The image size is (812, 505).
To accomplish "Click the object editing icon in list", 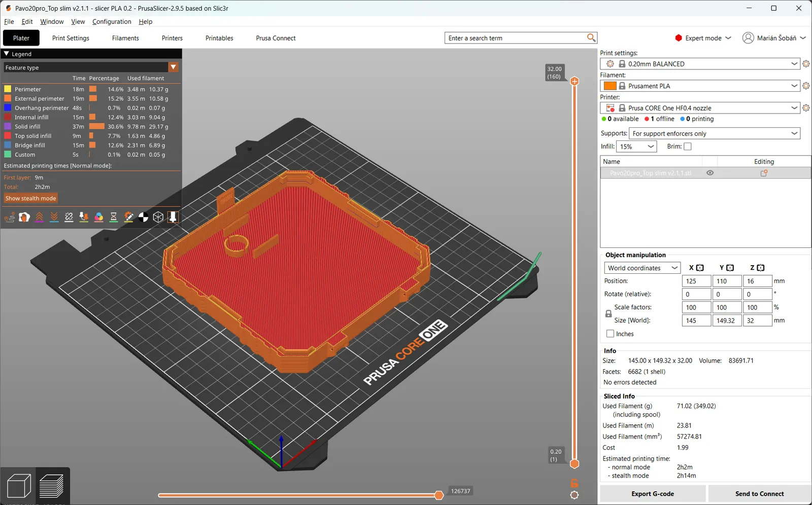I will click(764, 173).
